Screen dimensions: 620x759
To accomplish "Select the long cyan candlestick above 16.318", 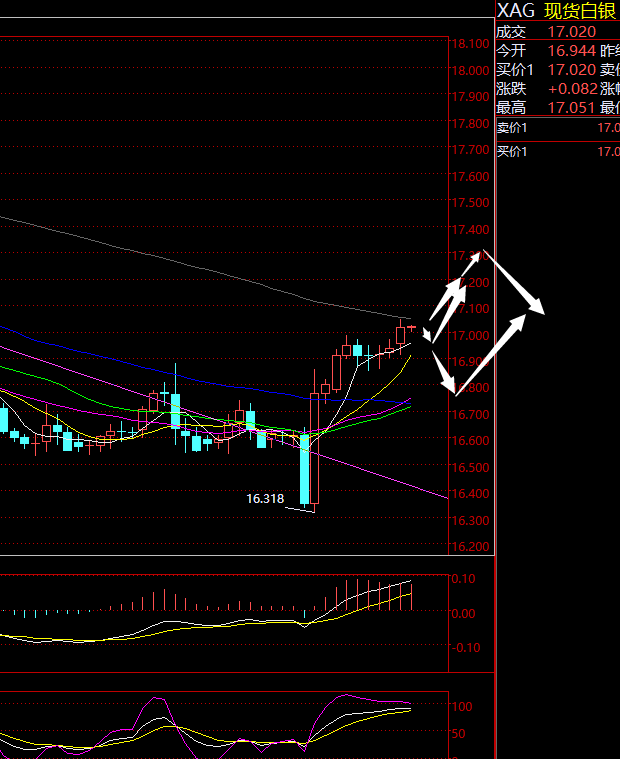I will pos(304,468).
